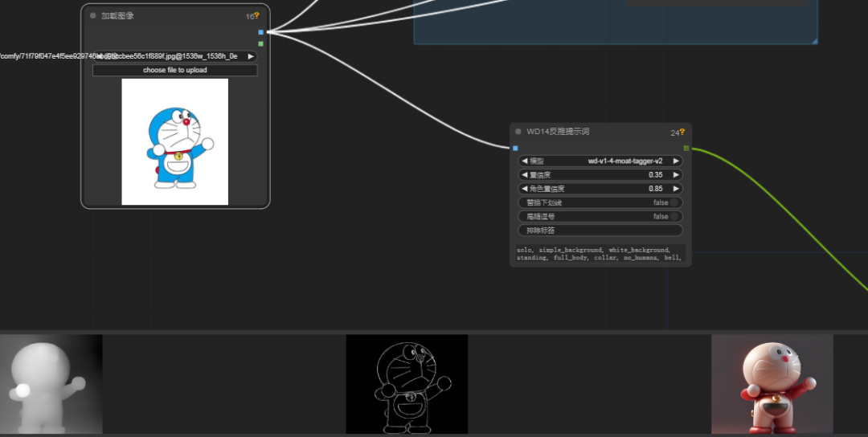
Task: Open the wd-v1-4-moat-tagger-v2 model dropdown
Action: (600, 161)
